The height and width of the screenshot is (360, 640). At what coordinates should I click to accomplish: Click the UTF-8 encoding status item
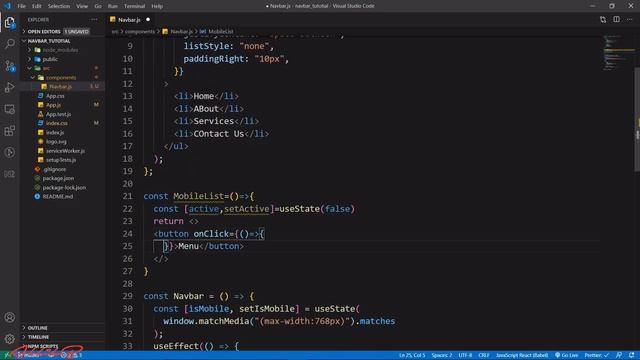click(x=465, y=355)
